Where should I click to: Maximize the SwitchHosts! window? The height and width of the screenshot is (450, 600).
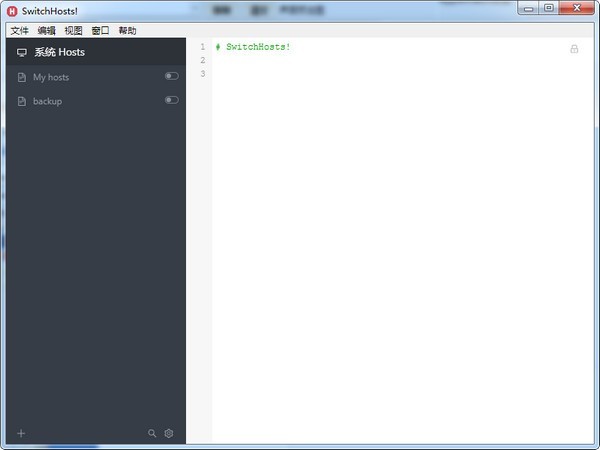pyautogui.click(x=549, y=8)
